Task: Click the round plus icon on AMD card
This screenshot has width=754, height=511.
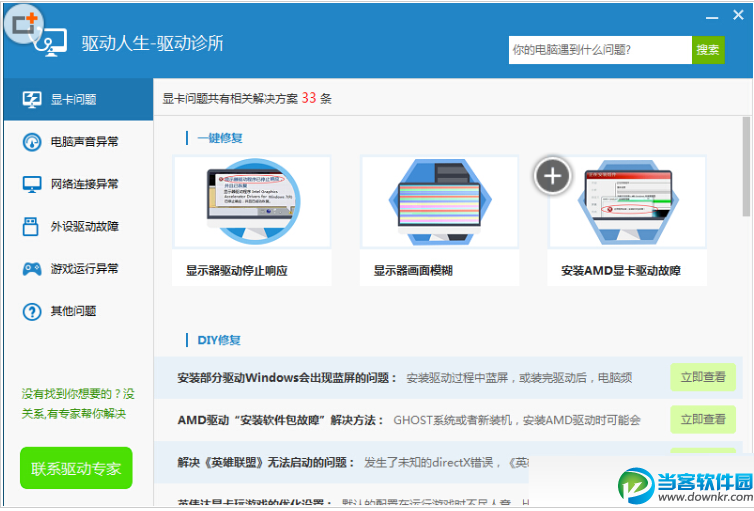Action: click(552, 176)
